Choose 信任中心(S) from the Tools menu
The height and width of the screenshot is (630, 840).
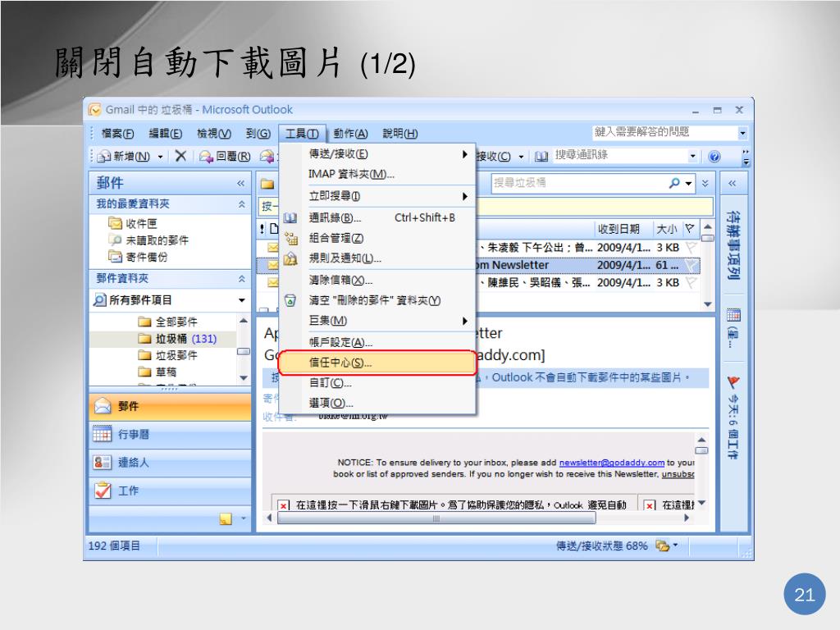[377, 363]
